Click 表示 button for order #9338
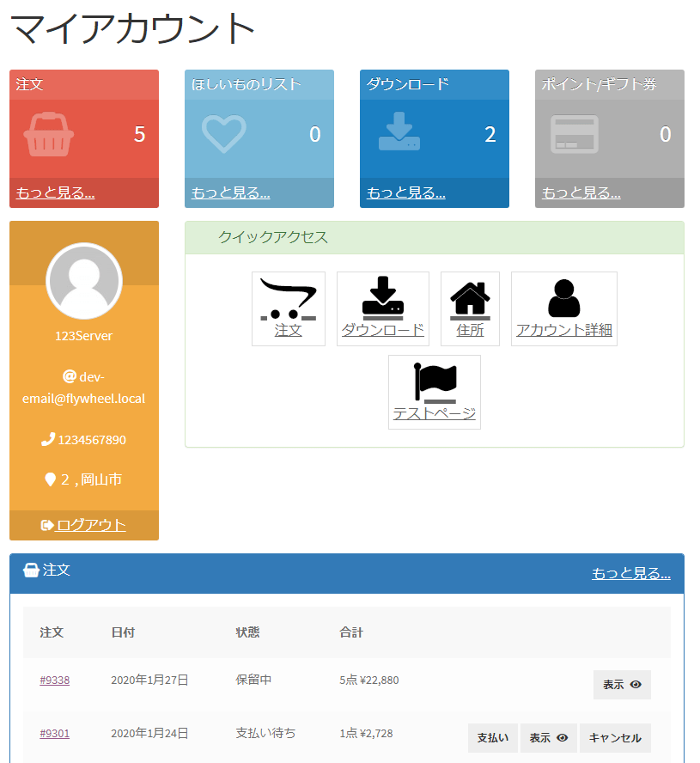 [x=622, y=685]
